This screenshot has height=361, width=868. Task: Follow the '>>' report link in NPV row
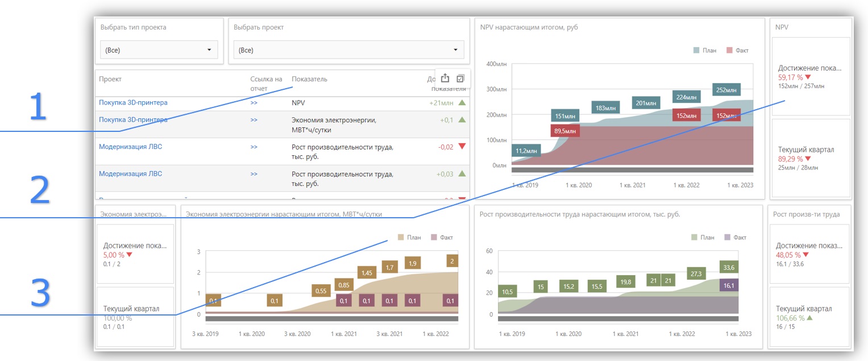[x=254, y=103]
